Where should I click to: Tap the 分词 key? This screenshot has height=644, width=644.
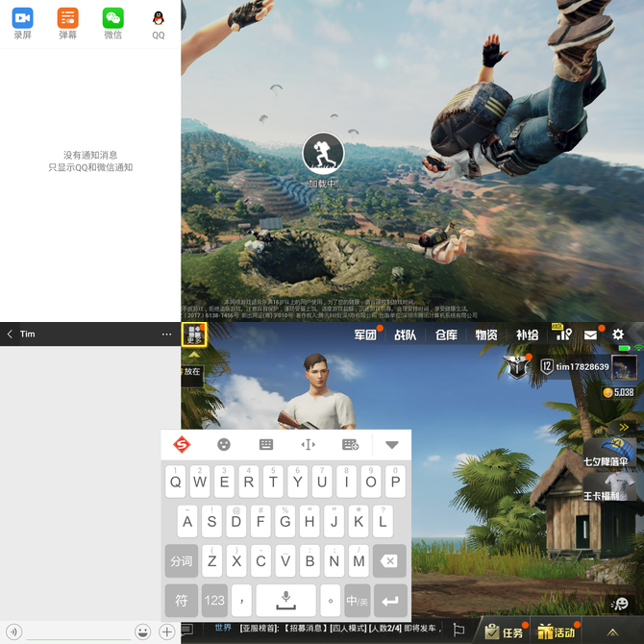[x=182, y=561]
